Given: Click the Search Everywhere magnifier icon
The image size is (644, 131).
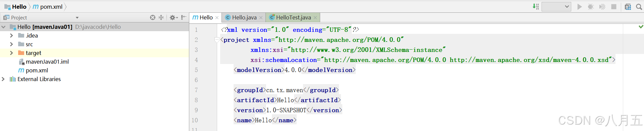Looking at the screenshot, I should click(639, 7).
